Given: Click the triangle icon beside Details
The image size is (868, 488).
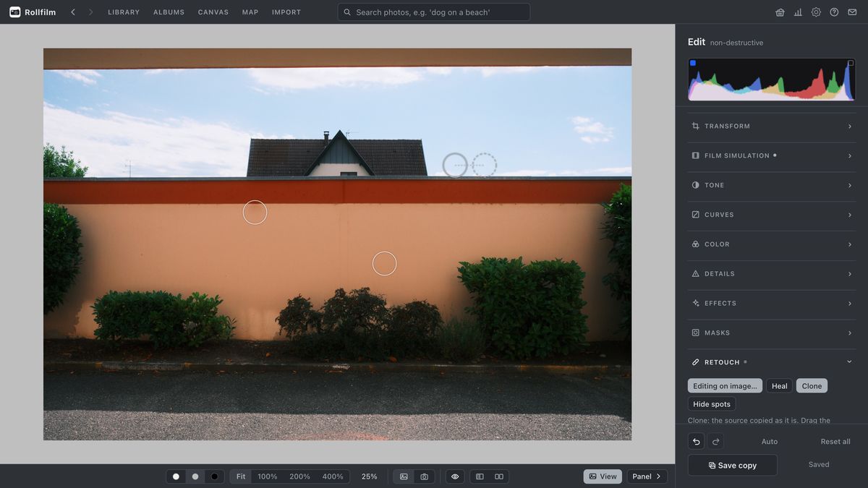Looking at the screenshot, I should pyautogui.click(x=695, y=274).
